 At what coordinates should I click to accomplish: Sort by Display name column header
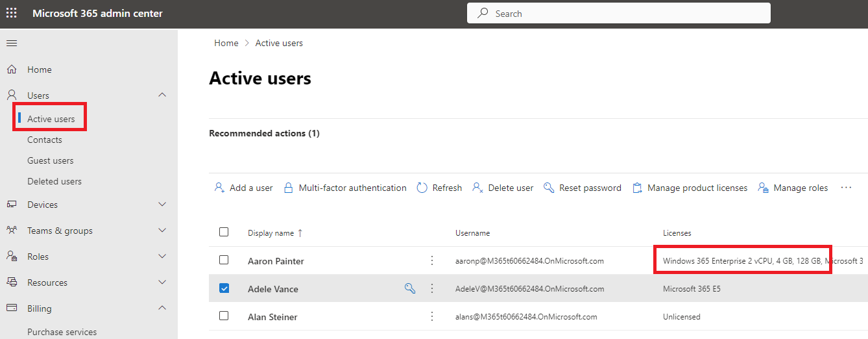(271, 232)
